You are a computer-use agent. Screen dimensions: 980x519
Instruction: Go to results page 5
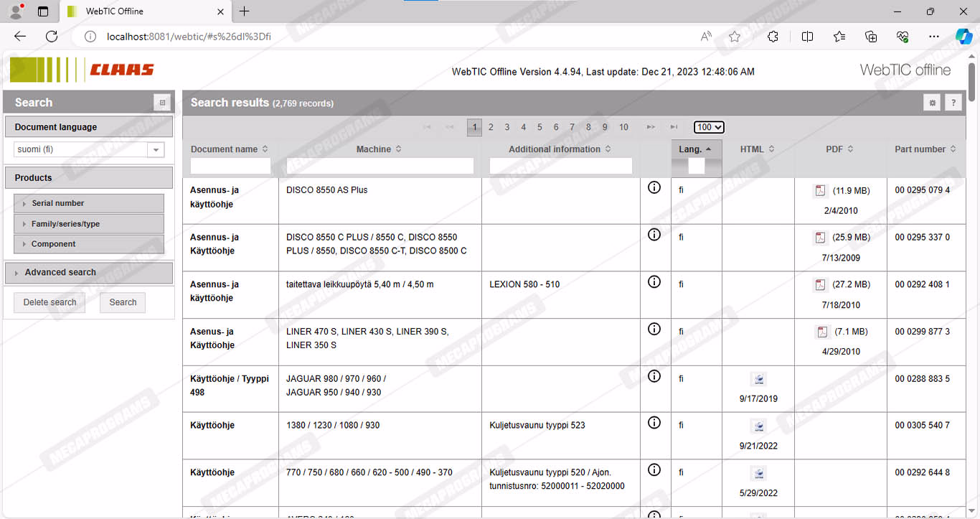tap(540, 127)
